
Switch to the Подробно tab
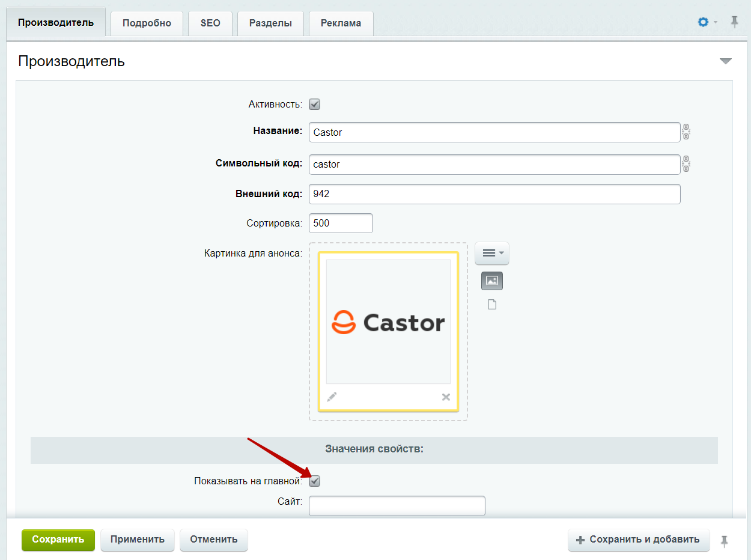tap(147, 23)
